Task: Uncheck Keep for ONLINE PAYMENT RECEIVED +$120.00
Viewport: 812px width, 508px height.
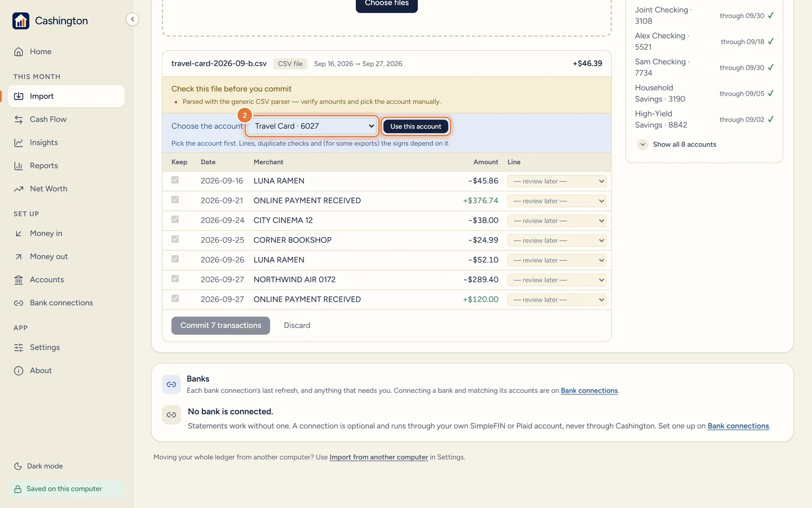Action: [175, 299]
